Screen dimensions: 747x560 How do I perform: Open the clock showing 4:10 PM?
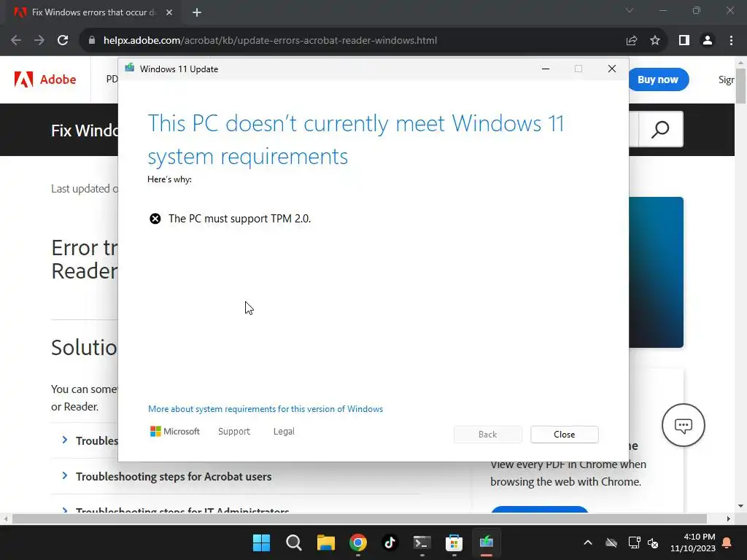(x=693, y=542)
